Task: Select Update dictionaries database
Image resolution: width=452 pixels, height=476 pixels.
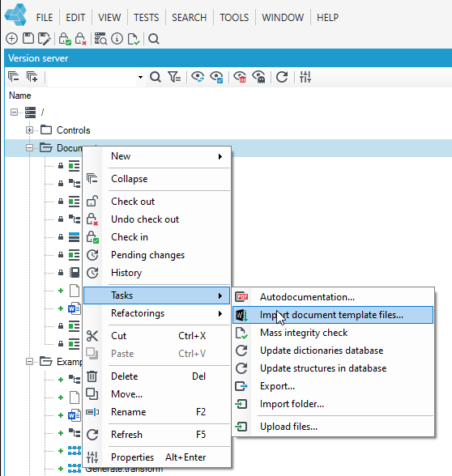Action: click(333, 351)
